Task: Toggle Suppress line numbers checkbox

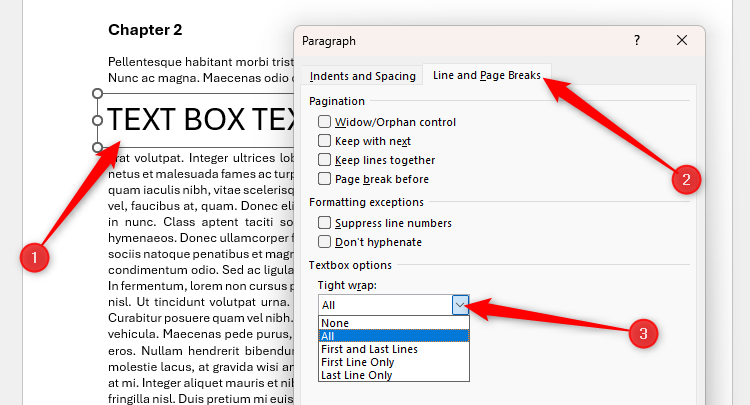Action: click(325, 223)
